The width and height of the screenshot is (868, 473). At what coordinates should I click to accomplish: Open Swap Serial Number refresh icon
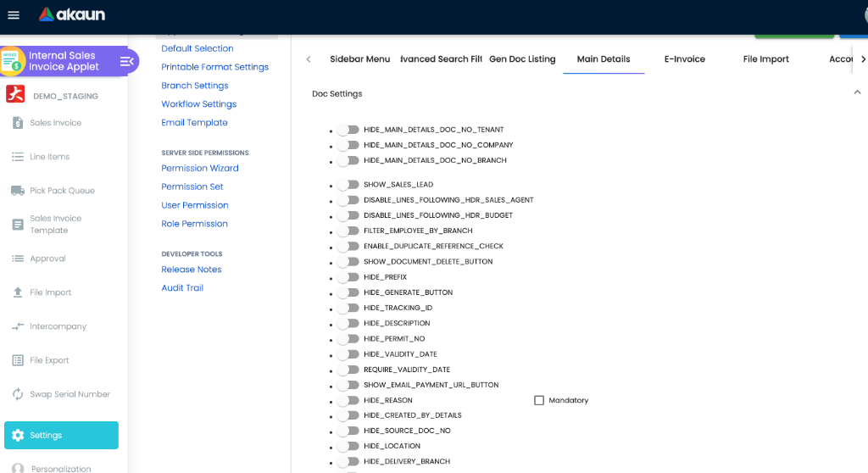pyautogui.click(x=18, y=394)
